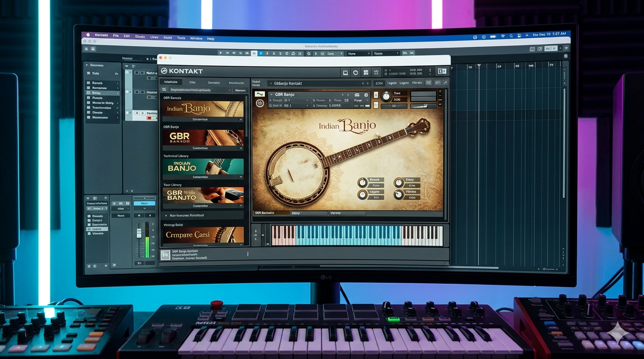Click the output meter icon at Kontakt's top right
The image size is (644, 359).
(441, 72)
